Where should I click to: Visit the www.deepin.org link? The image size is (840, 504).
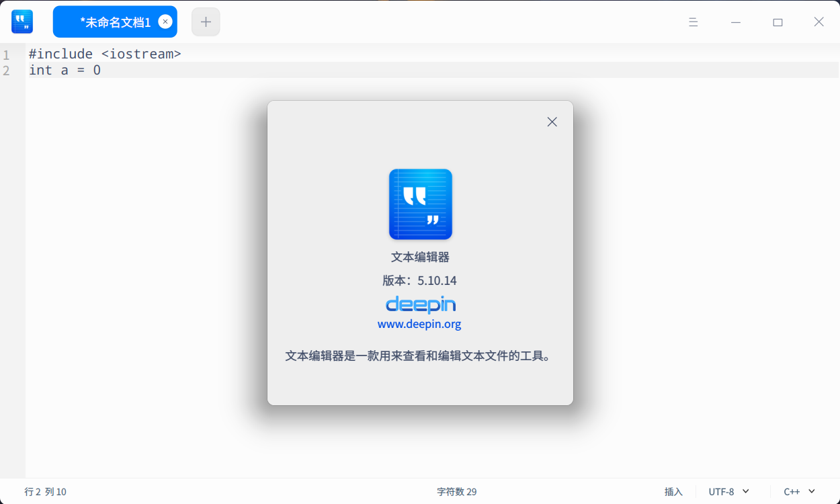(x=420, y=323)
